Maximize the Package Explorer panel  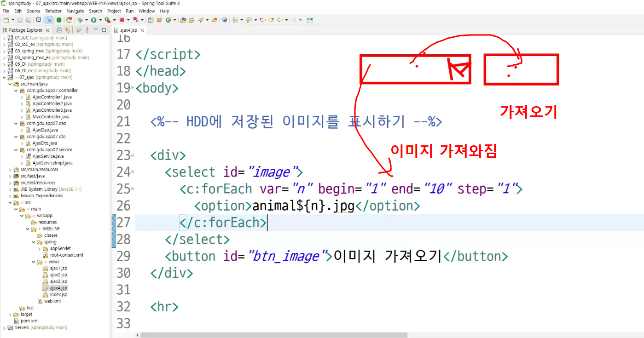pyautogui.click(x=104, y=29)
